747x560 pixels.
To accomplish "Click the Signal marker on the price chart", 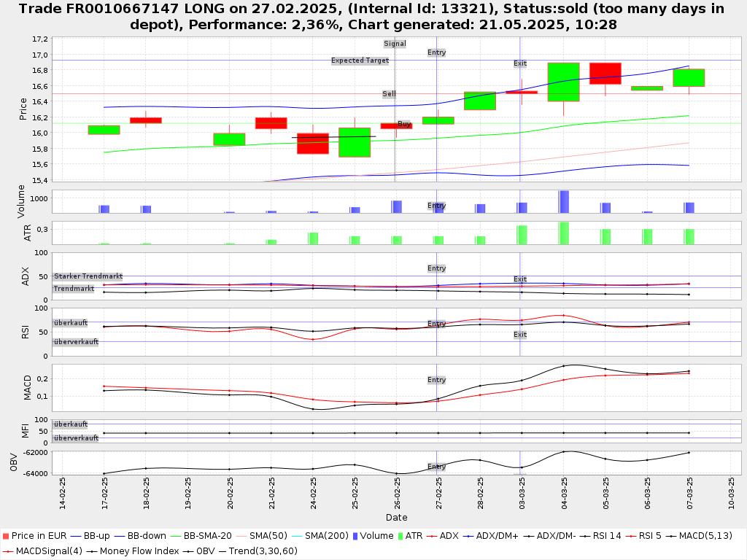I will 395,44.
